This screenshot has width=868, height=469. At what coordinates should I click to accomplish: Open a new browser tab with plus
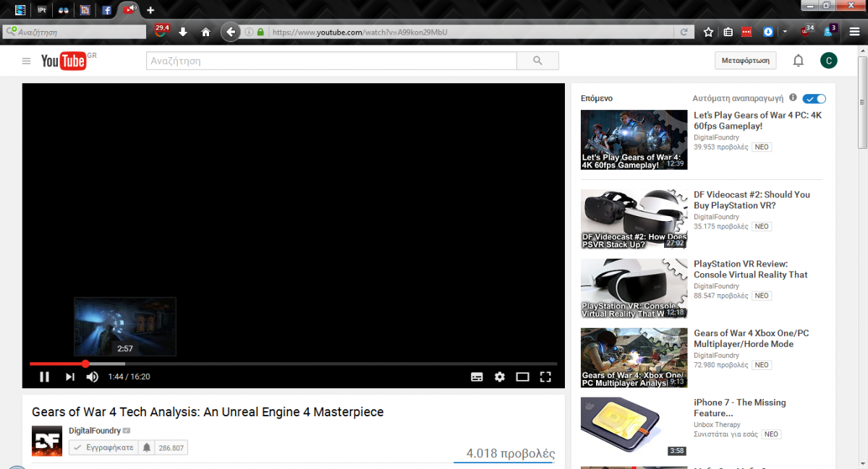click(150, 10)
